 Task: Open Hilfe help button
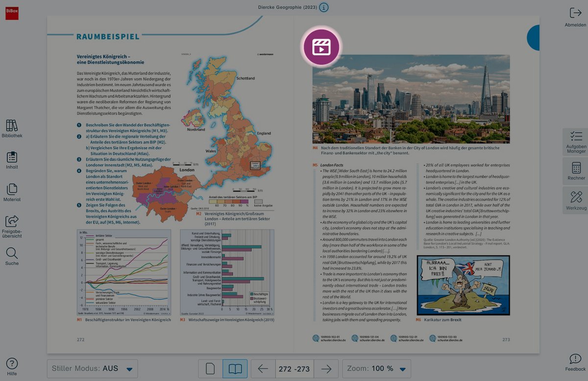(x=12, y=367)
